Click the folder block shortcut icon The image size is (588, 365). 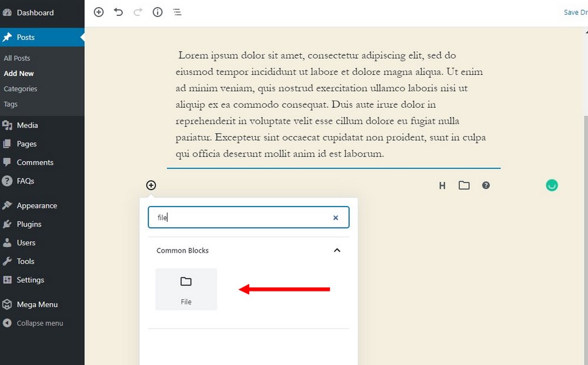(x=464, y=185)
